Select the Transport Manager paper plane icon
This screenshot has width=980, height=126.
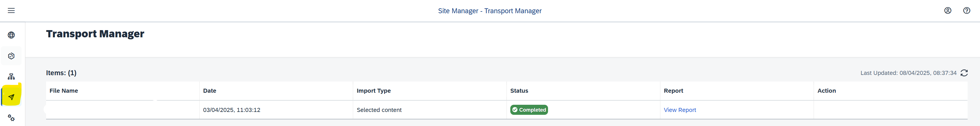(12, 97)
